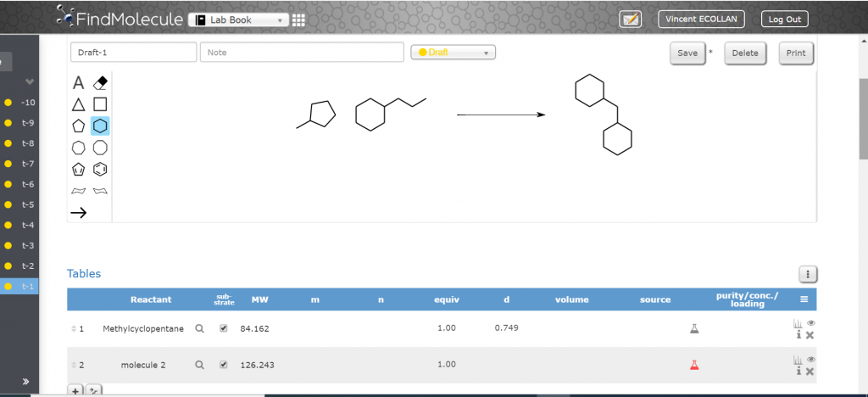Click the Log Out button
Image resolution: width=868 pixels, height=397 pixels.
click(x=784, y=20)
